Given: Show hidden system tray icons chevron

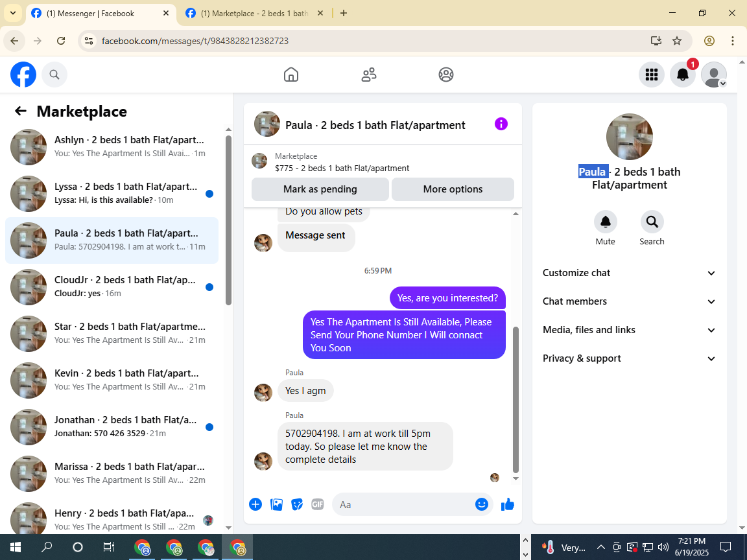Looking at the screenshot, I should coord(600,547).
